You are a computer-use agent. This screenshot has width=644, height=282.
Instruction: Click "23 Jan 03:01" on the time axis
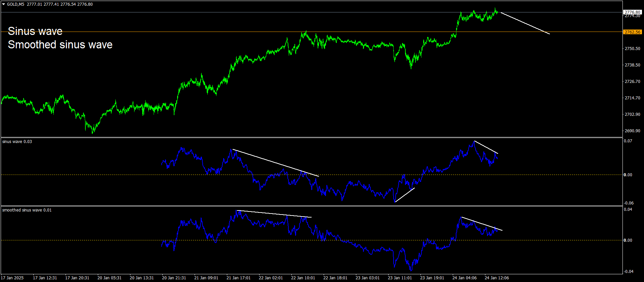[x=368, y=278]
